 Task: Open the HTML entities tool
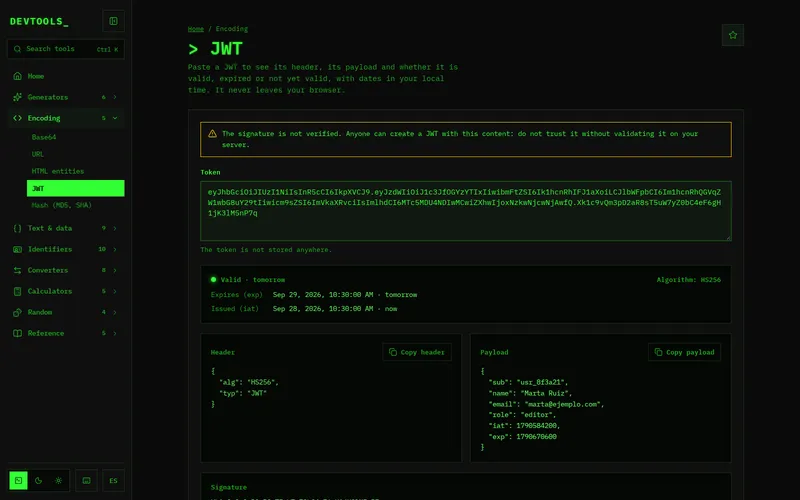pyautogui.click(x=76, y=171)
